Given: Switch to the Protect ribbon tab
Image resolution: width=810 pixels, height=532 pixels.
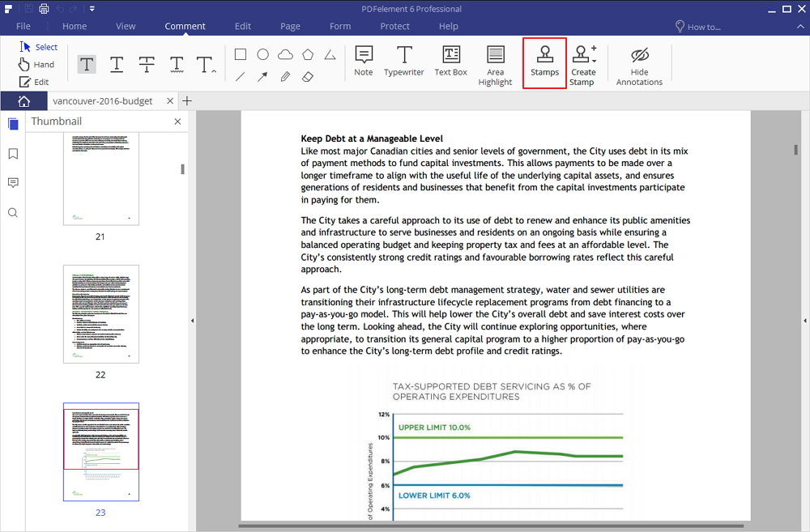Looking at the screenshot, I should tap(394, 26).
